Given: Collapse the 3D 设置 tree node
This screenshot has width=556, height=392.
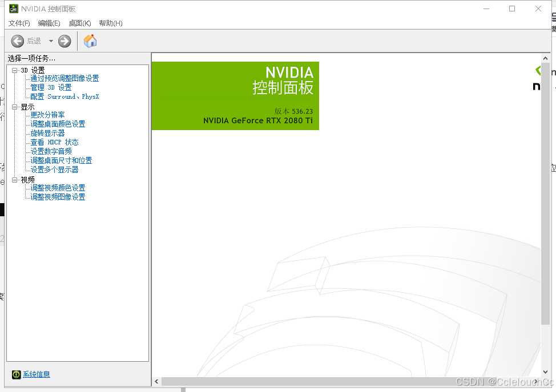Looking at the screenshot, I should coord(14,70).
